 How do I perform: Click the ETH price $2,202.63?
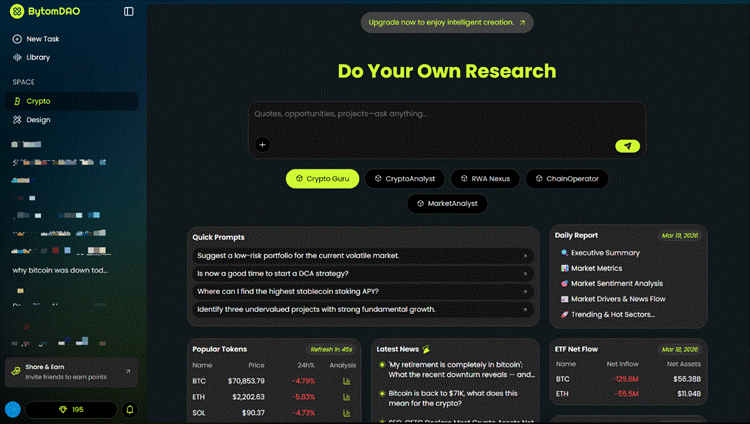248,397
